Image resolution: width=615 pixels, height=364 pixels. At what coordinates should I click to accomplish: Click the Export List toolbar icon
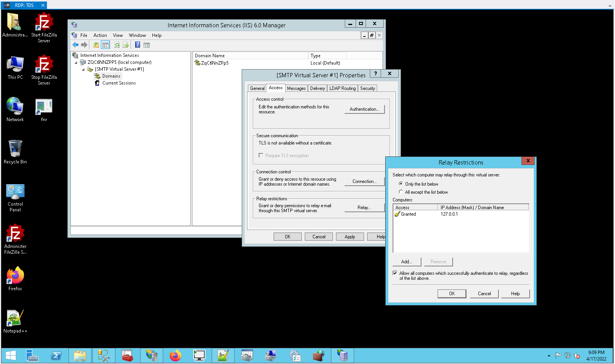[x=126, y=45]
